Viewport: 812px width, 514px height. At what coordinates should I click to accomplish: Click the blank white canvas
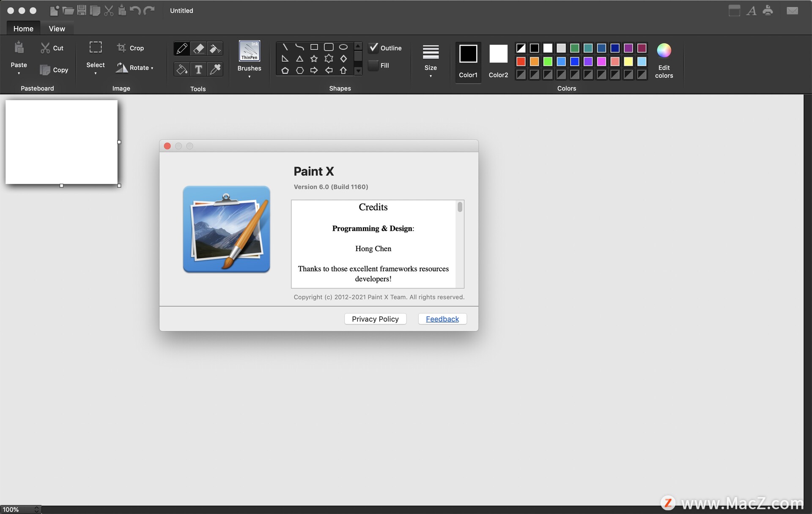61,142
